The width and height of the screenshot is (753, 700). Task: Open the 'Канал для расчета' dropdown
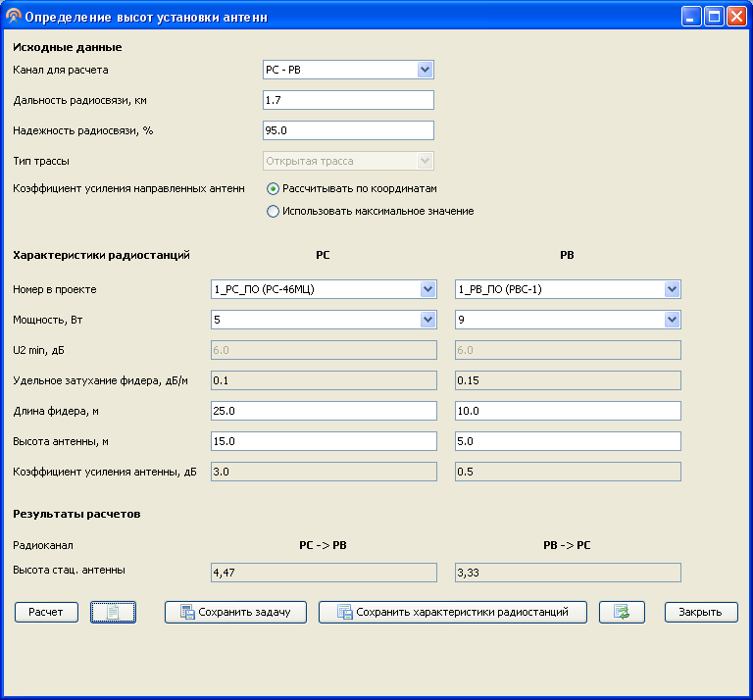pos(425,70)
